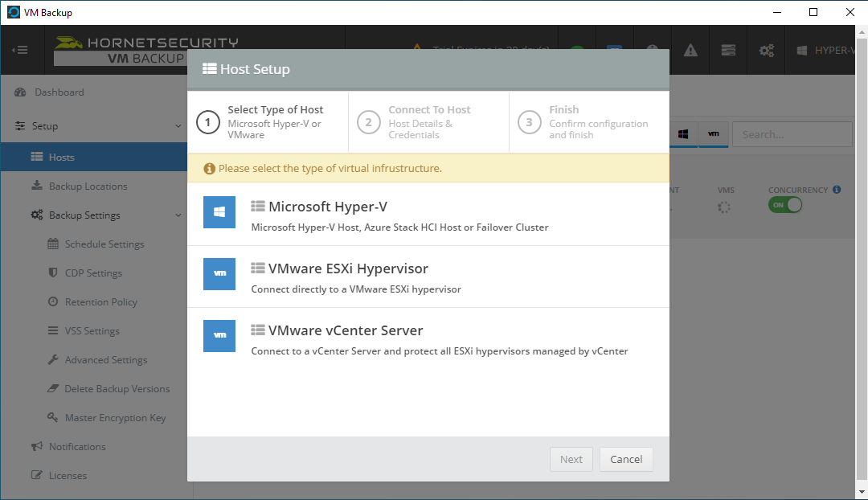Click the Master Encryption Key icon
Viewport: 868px width, 500px height.
tap(54, 417)
